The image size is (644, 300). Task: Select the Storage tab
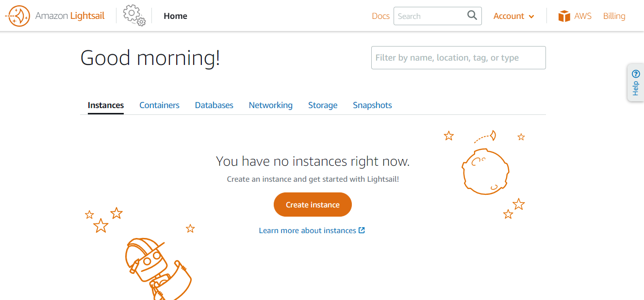(x=323, y=105)
